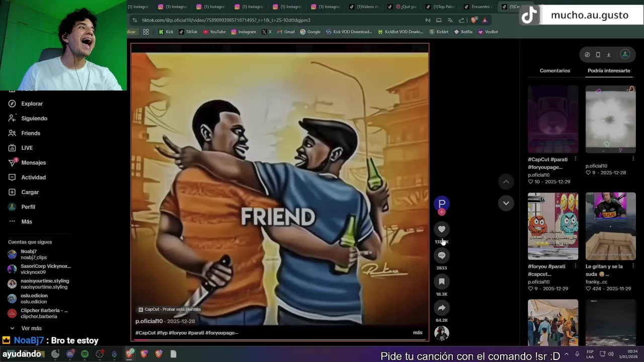Open options menu for #CapCut #parati 2025-12-29 video
The height and width of the screenshot is (362, 644).
tap(575, 159)
